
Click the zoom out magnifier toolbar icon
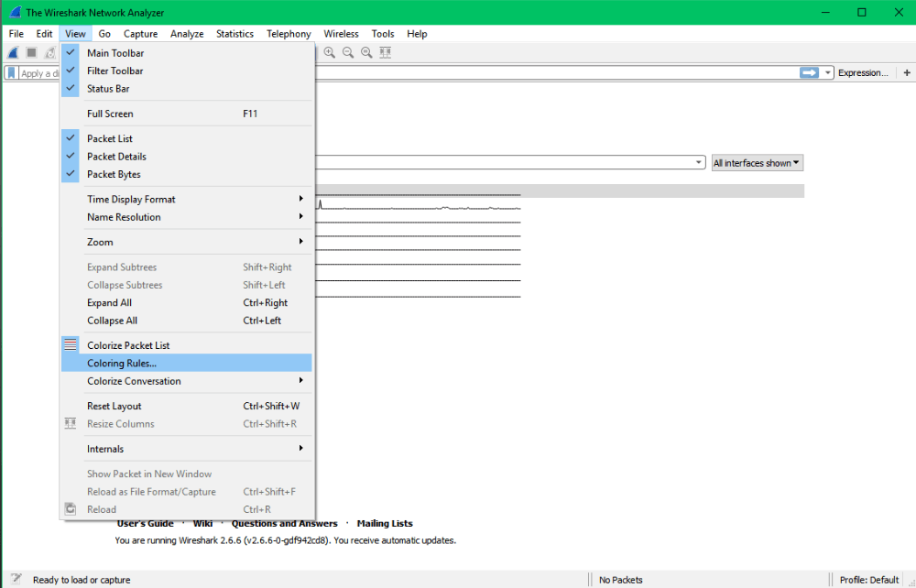coord(348,52)
